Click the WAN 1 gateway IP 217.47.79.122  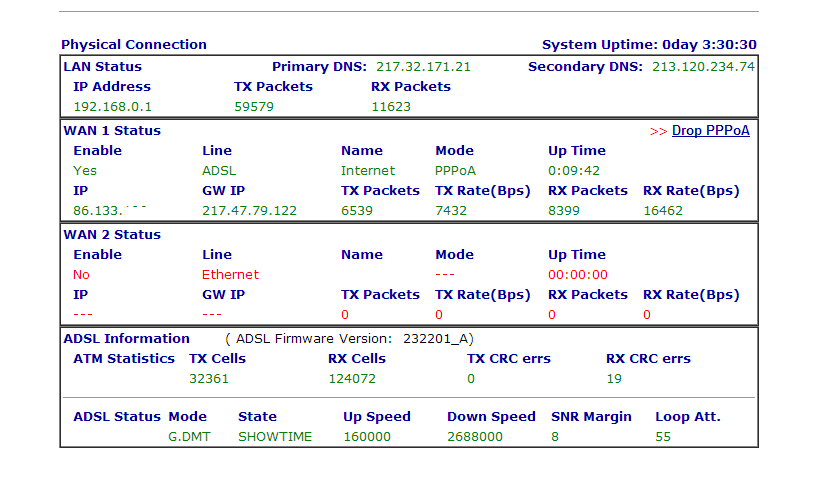249,211
